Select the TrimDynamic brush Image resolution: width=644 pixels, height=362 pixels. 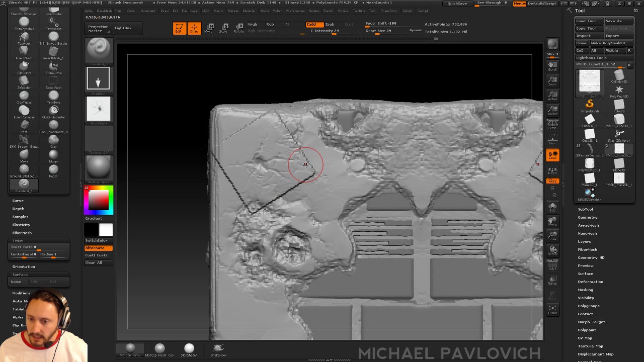pos(24,24)
